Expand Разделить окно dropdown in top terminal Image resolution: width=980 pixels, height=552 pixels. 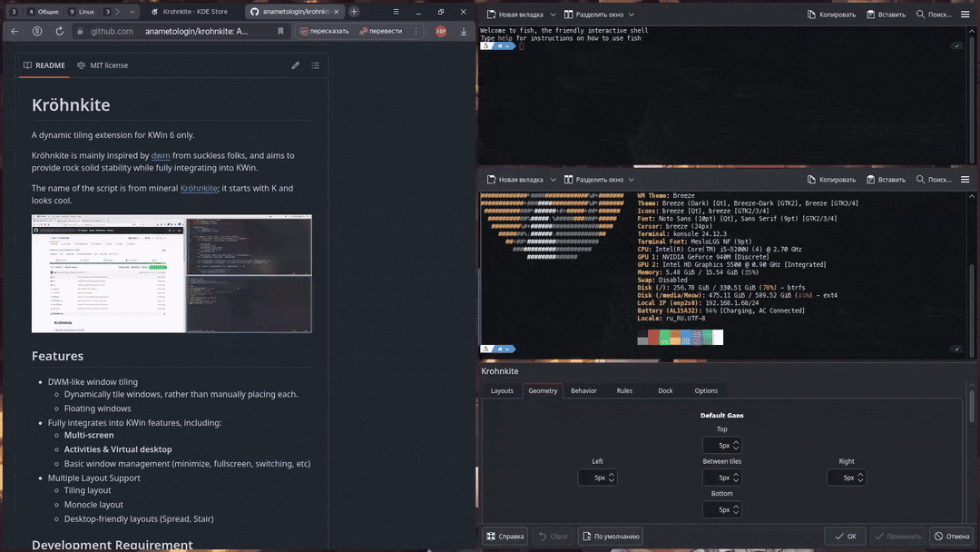599,15
